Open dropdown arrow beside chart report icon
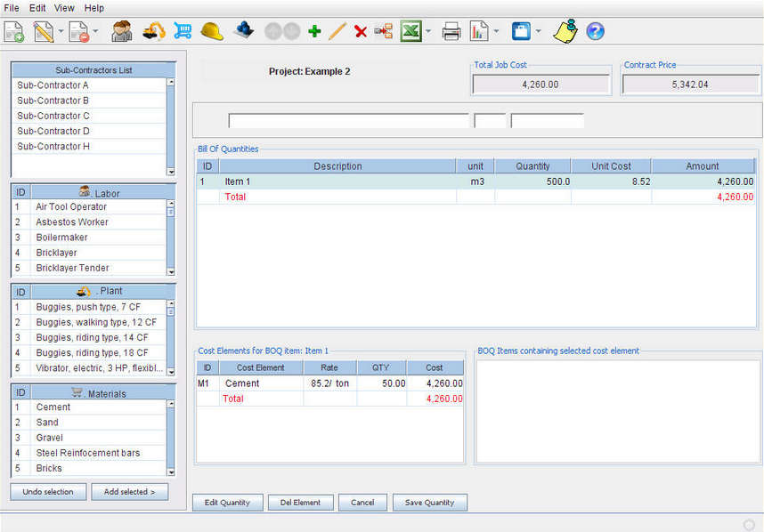This screenshot has height=532, width=764. [x=496, y=32]
